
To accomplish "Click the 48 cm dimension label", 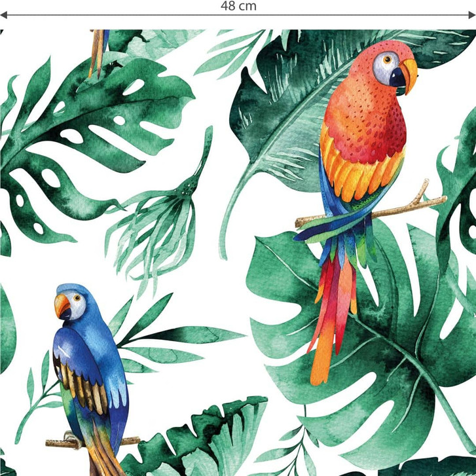I will (x=238, y=7).
